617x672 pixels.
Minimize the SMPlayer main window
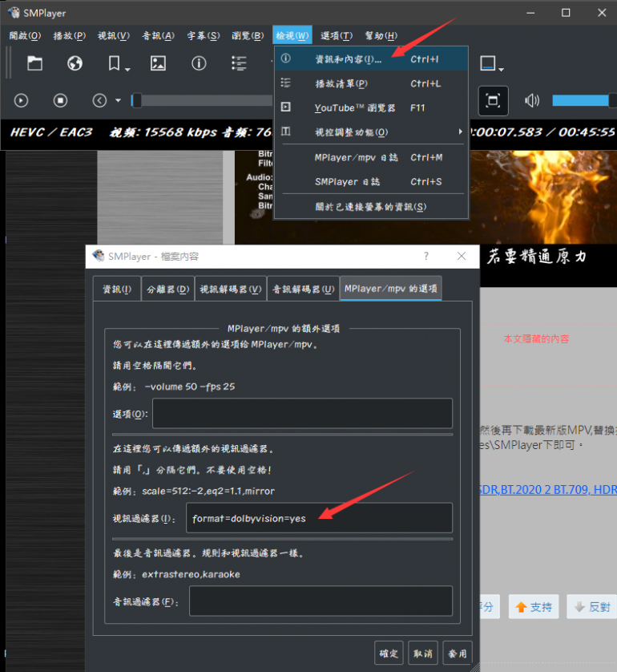[530, 13]
